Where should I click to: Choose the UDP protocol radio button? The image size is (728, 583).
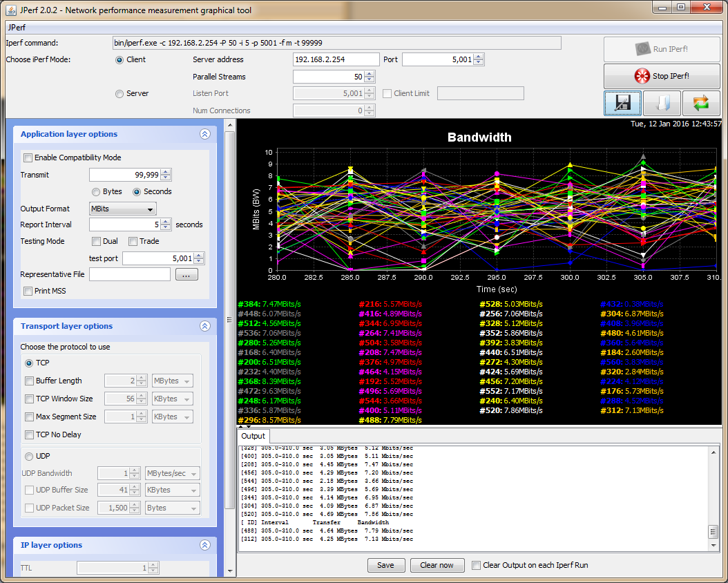point(30,456)
